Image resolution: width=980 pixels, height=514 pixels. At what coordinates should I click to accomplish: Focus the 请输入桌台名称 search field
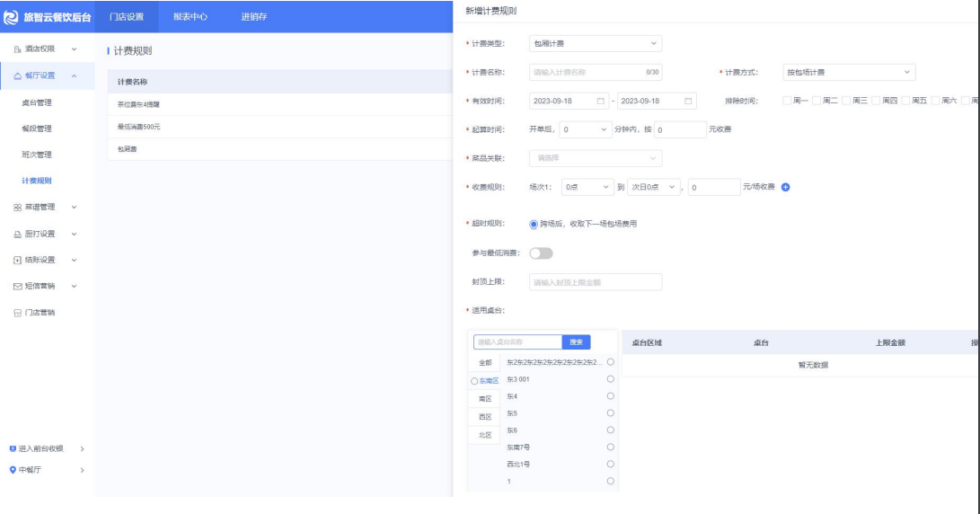517,342
